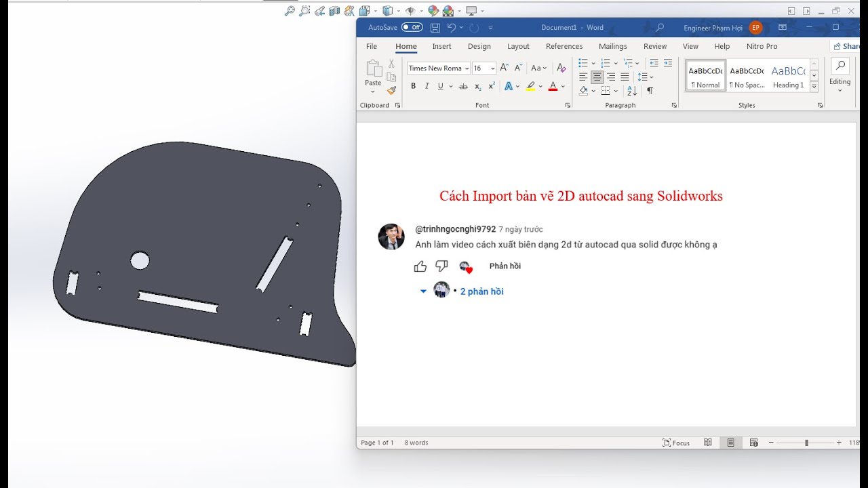Like the comment with thumbs up
Viewport: 868px width, 488px height.
(420, 266)
